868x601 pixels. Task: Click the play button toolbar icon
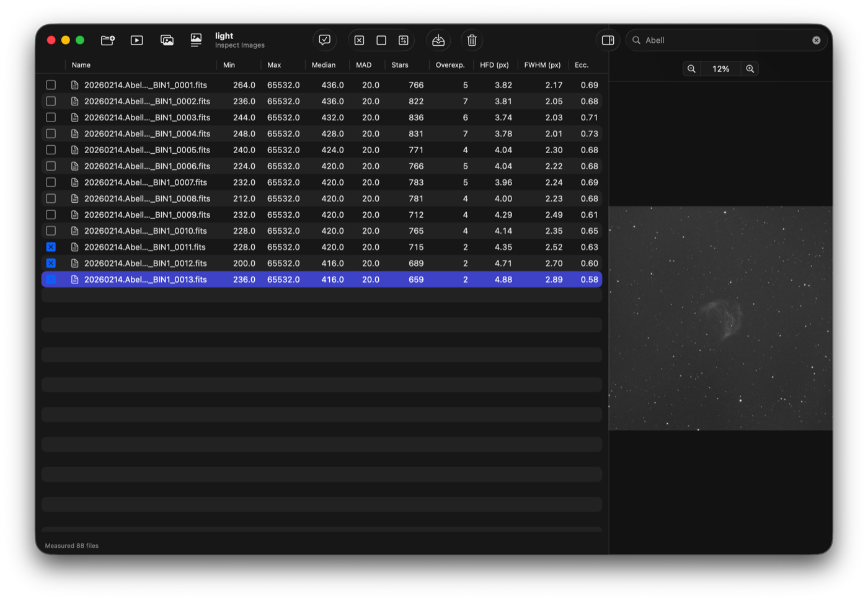pyautogui.click(x=137, y=40)
